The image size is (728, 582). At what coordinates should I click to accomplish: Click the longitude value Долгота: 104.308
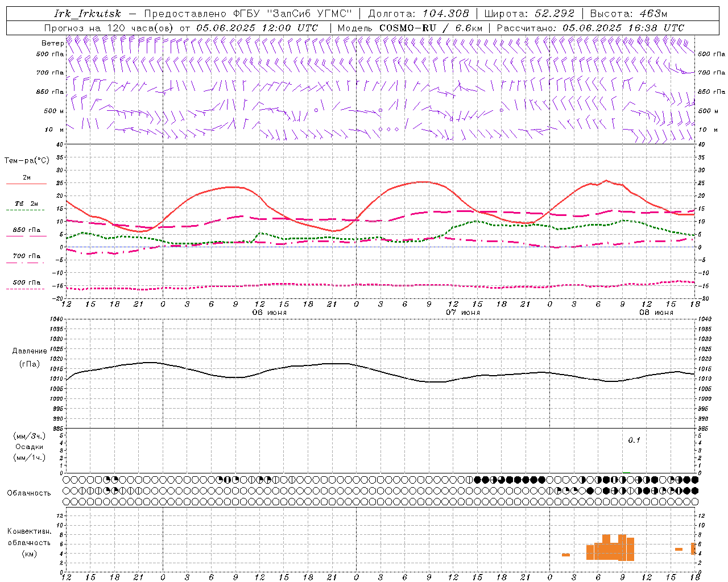[x=419, y=14]
